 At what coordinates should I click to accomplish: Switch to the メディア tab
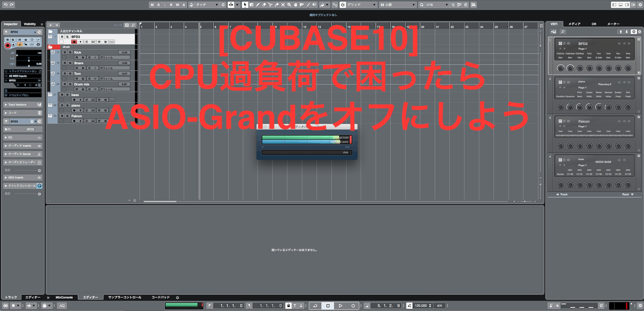574,24
